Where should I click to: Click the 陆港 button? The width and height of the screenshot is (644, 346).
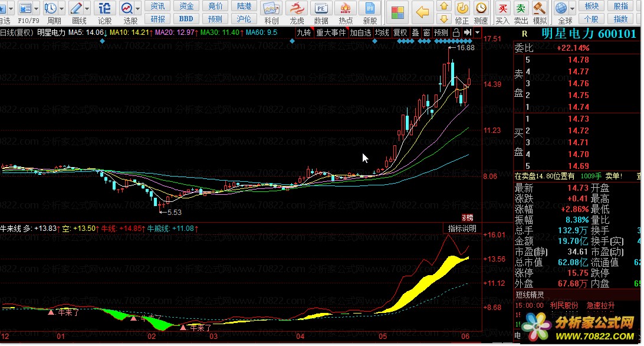pos(244,6)
